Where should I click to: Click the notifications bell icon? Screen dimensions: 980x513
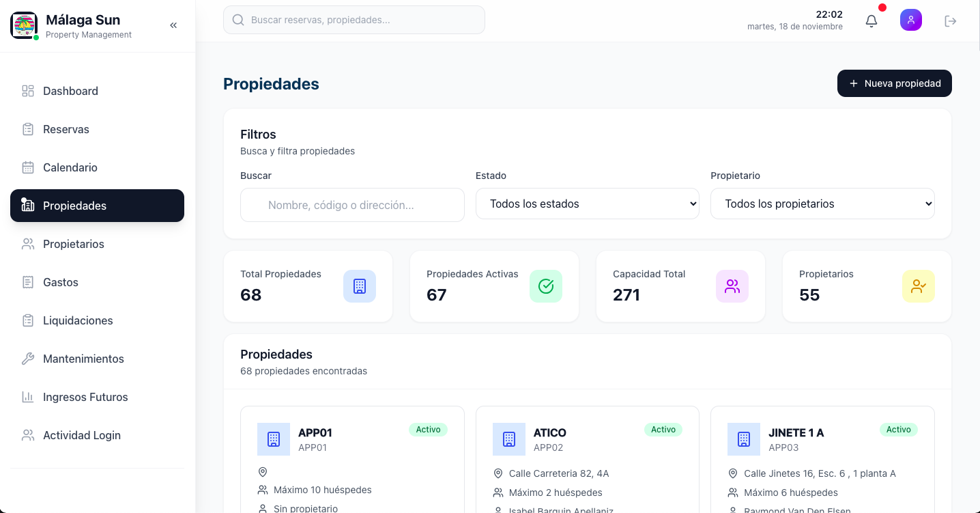tap(871, 20)
